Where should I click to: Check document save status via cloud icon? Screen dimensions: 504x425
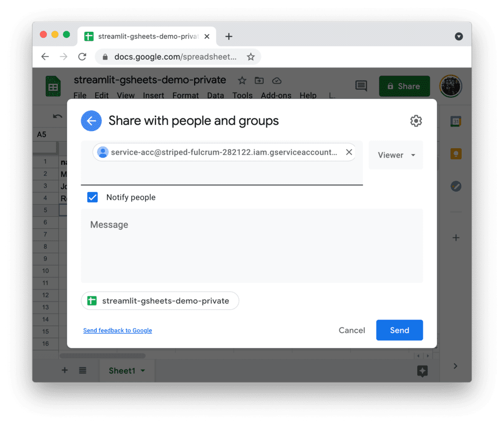tap(277, 81)
